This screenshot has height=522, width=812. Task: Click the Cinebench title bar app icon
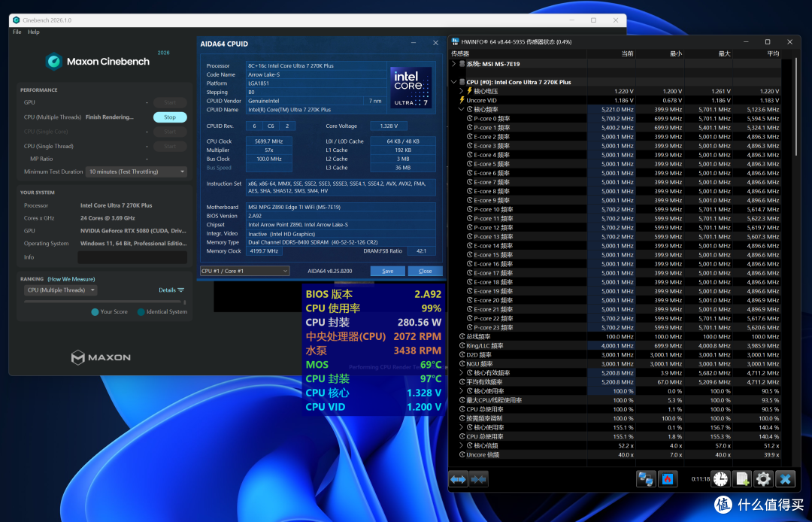(x=17, y=20)
